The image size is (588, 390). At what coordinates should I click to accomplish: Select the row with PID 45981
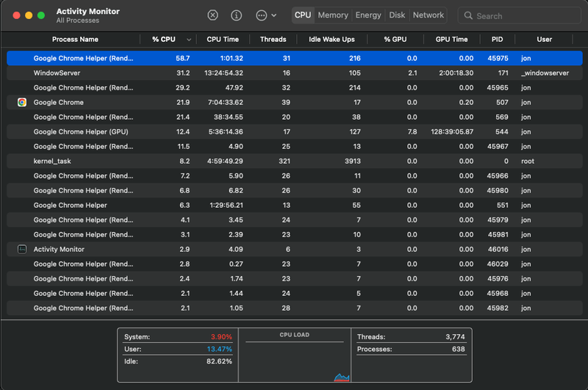tap(295, 234)
